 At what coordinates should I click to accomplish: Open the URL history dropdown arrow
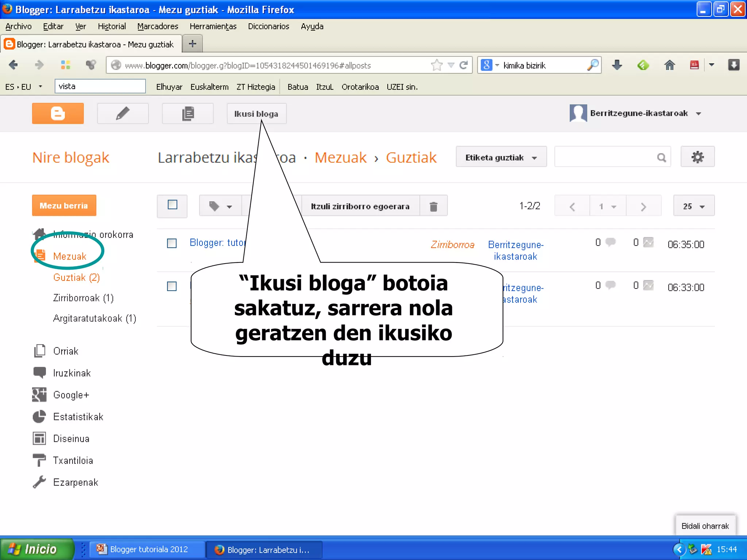(x=451, y=65)
